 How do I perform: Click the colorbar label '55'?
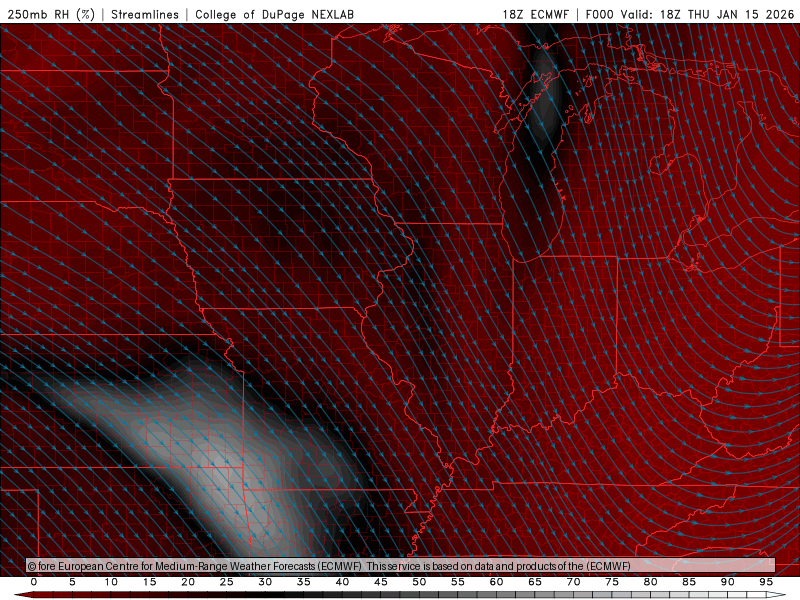(x=458, y=582)
